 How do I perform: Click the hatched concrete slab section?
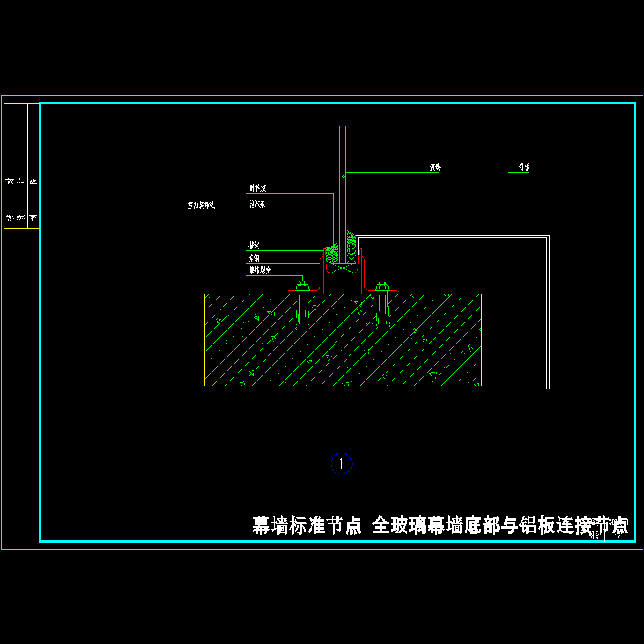click(x=343, y=343)
